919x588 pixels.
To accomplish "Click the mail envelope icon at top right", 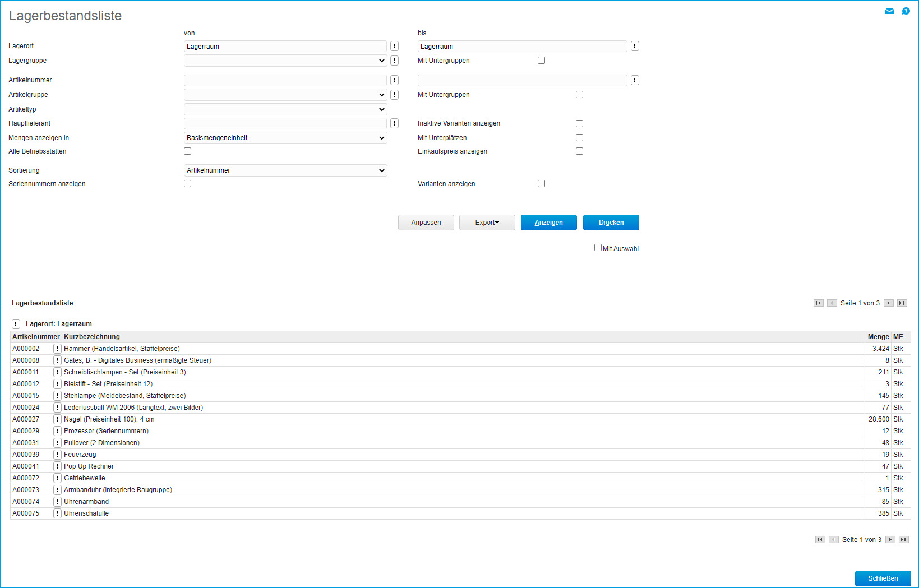I will click(889, 11).
